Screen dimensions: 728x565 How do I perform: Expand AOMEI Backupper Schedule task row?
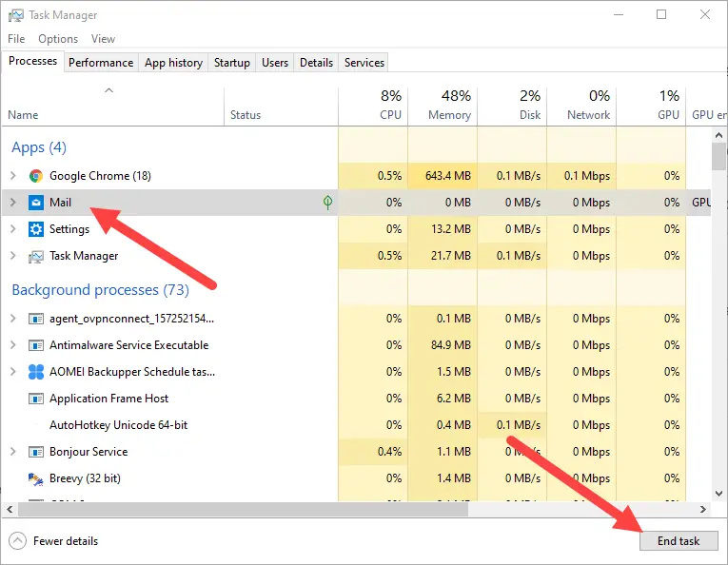[13, 372]
